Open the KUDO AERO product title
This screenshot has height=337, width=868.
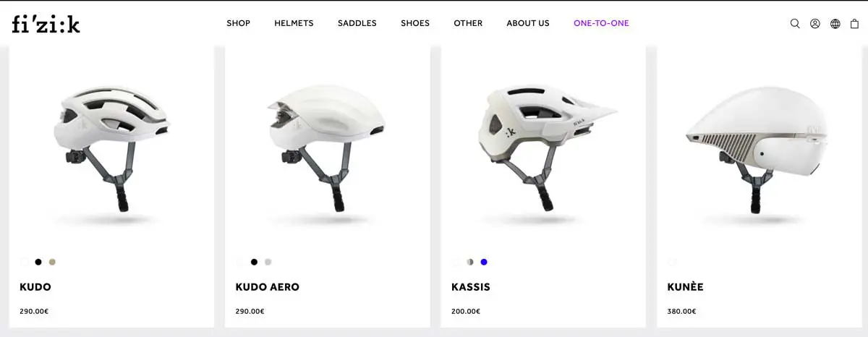(x=267, y=287)
